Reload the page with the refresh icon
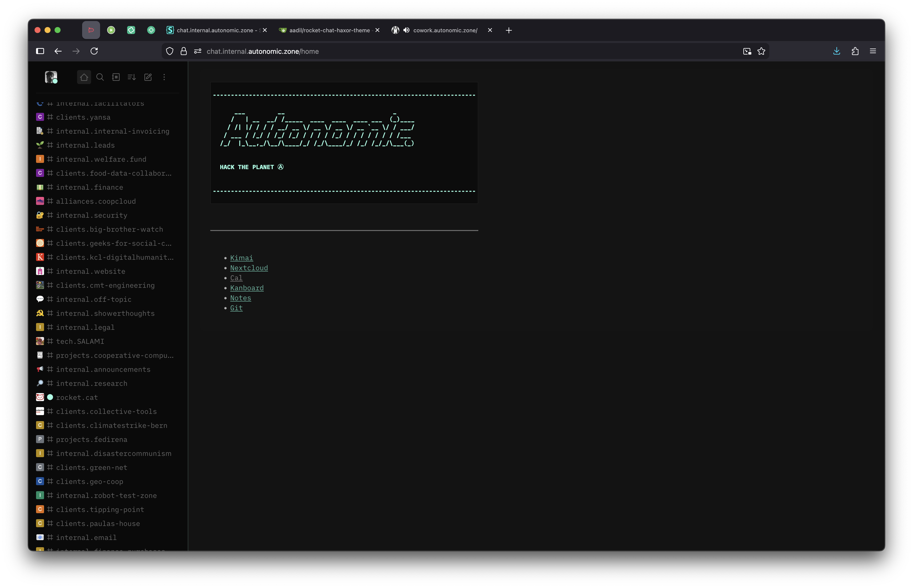This screenshot has height=588, width=913. tap(94, 51)
